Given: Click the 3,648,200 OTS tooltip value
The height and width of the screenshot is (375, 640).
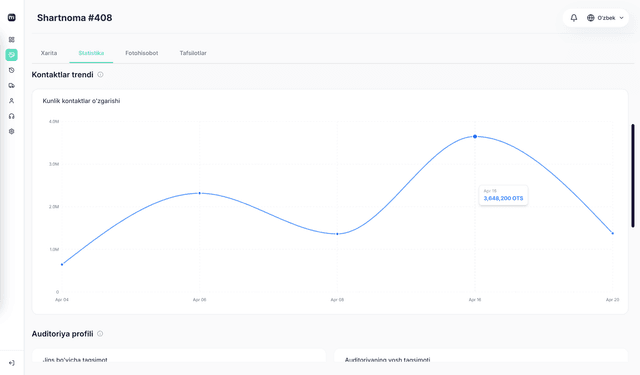Looking at the screenshot, I should click(x=503, y=198).
